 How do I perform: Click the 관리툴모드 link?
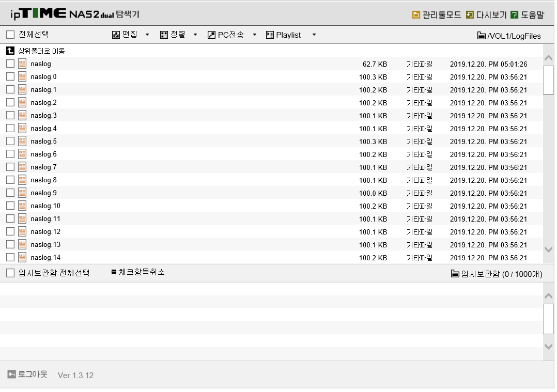coord(442,14)
